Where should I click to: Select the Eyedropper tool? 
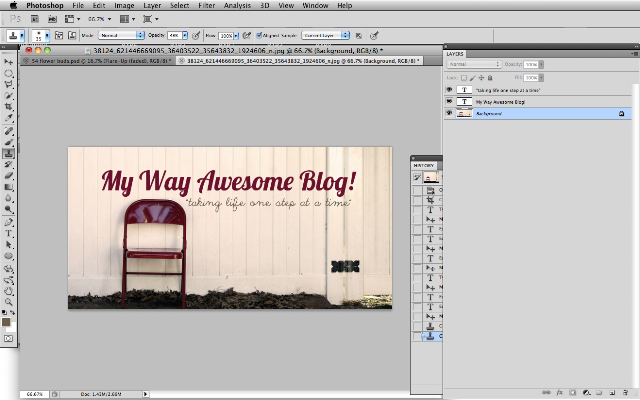(8, 118)
